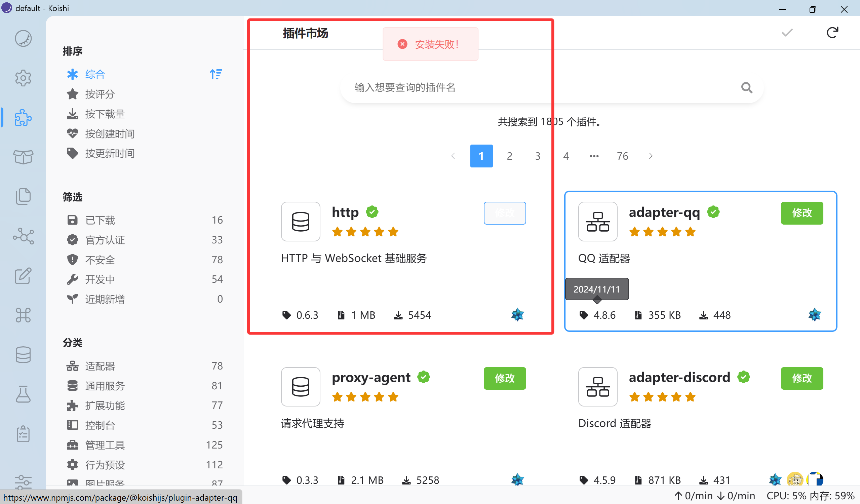Go to page 2 of plugins
860x504 pixels.
[510, 156]
